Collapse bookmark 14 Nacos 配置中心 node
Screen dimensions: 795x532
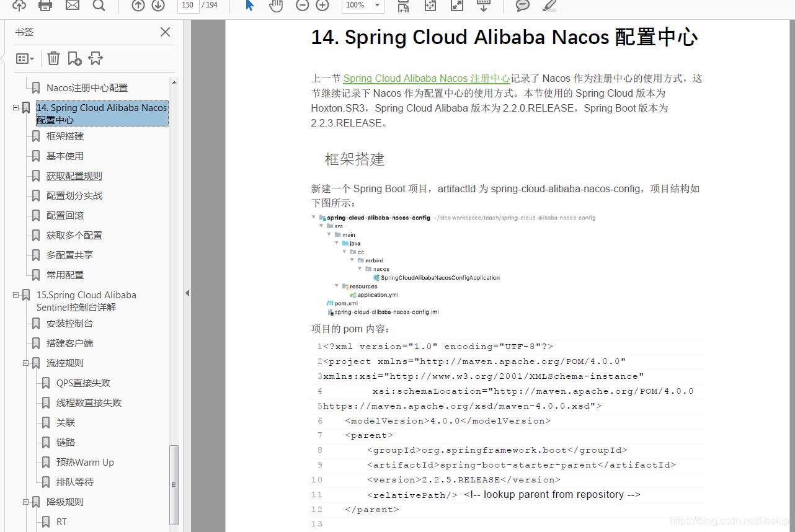(x=16, y=107)
